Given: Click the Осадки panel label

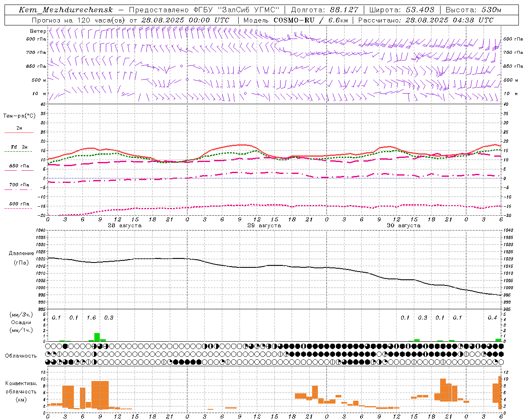Looking at the screenshot, I should point(21,322).
